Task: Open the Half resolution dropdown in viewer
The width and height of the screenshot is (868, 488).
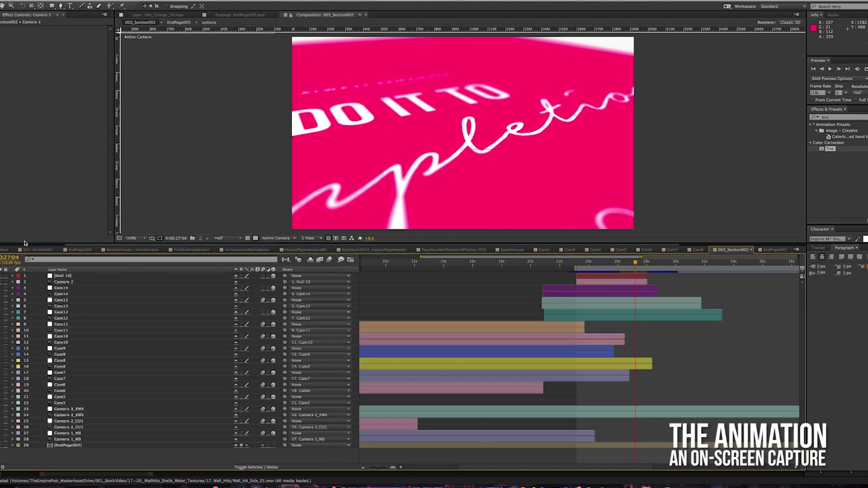Action: point(228,238)
